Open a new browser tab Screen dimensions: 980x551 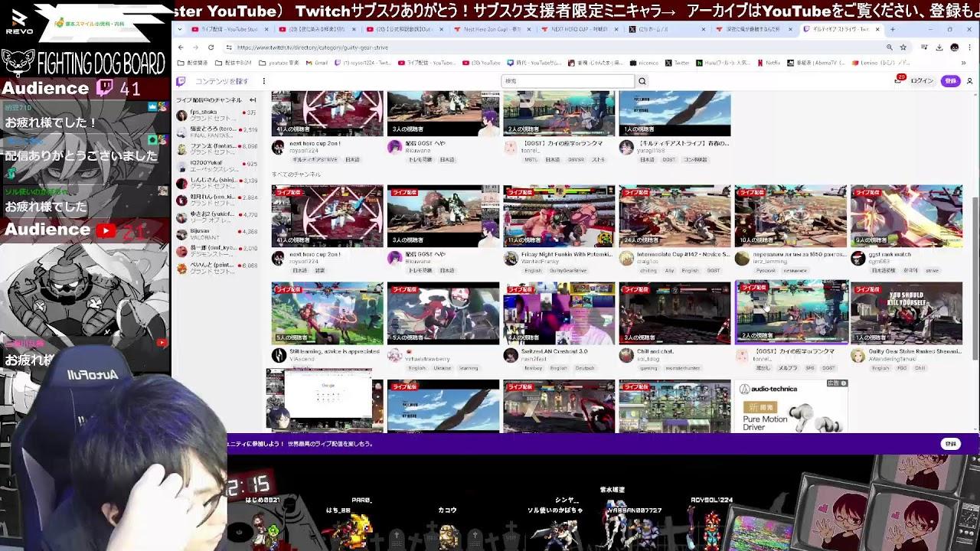click(x=892, y=29)
